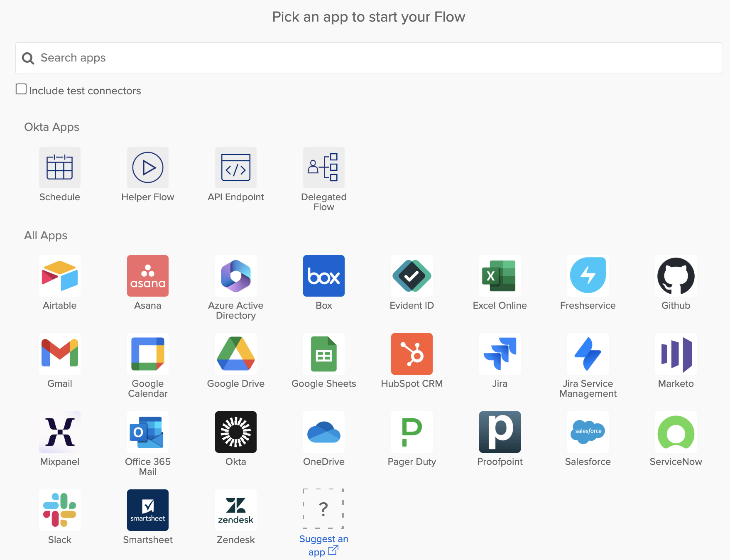Image resolution: width=730 pixels, height=560 pixels.
Task: Choose the Pager Duty icon
Action: pyautogui.click(x=412, y=432)
